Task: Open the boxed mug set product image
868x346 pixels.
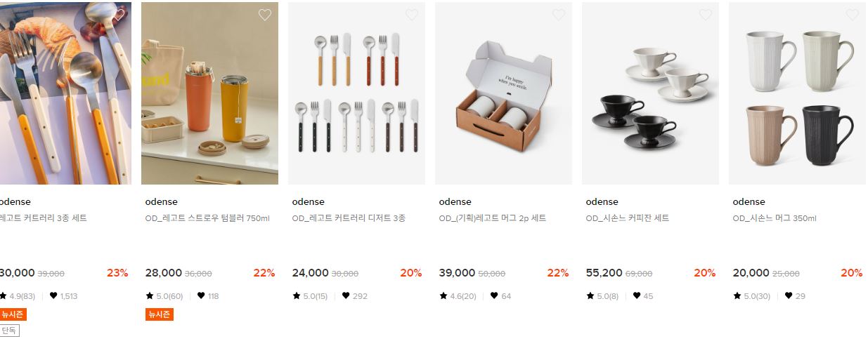Action: 503,93
